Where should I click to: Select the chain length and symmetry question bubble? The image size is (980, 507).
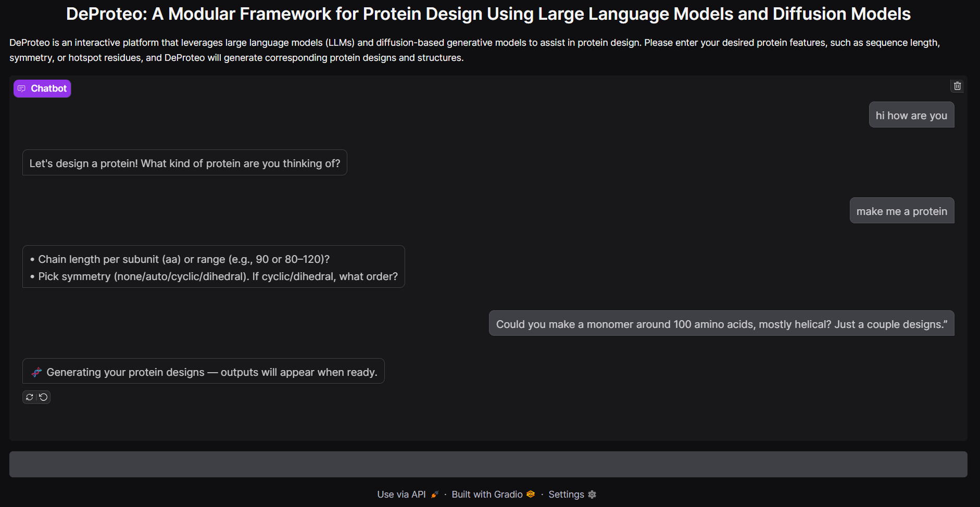pyautogui.click(x=213, y=268)
